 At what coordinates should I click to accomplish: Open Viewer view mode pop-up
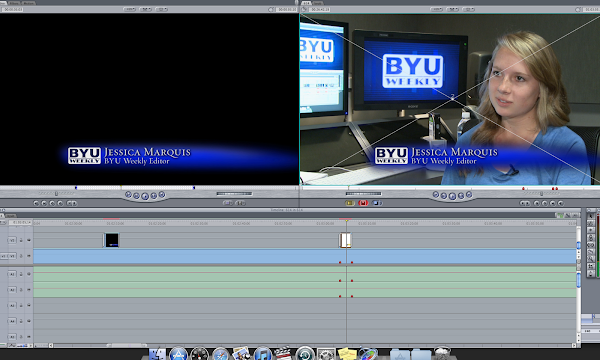click(145, 9)
